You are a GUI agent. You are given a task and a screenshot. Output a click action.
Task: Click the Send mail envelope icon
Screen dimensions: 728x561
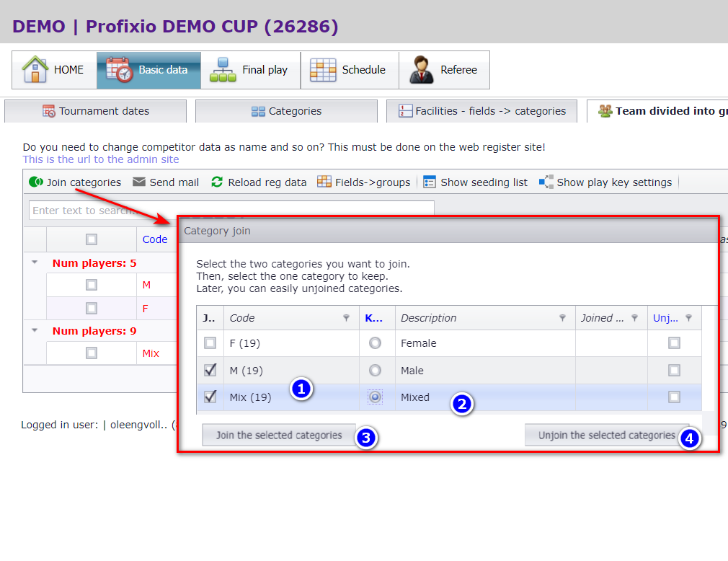[x=139, y=182]
